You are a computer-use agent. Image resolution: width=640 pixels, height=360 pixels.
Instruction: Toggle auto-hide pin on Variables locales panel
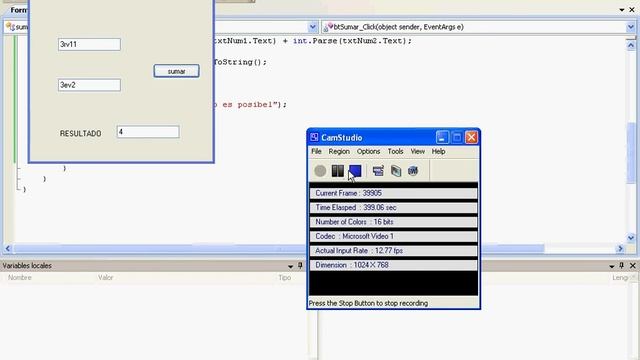point(300,266)
